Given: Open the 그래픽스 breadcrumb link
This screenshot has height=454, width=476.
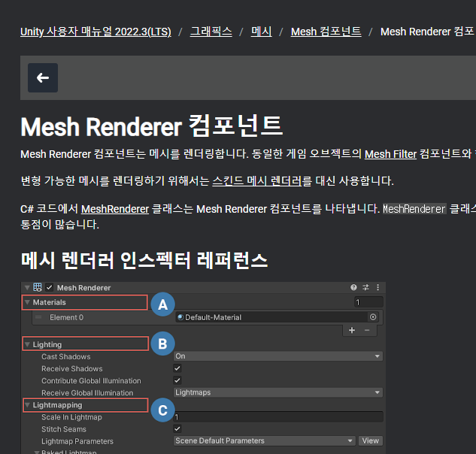Looking at the screenshot, I should point(211,32).
